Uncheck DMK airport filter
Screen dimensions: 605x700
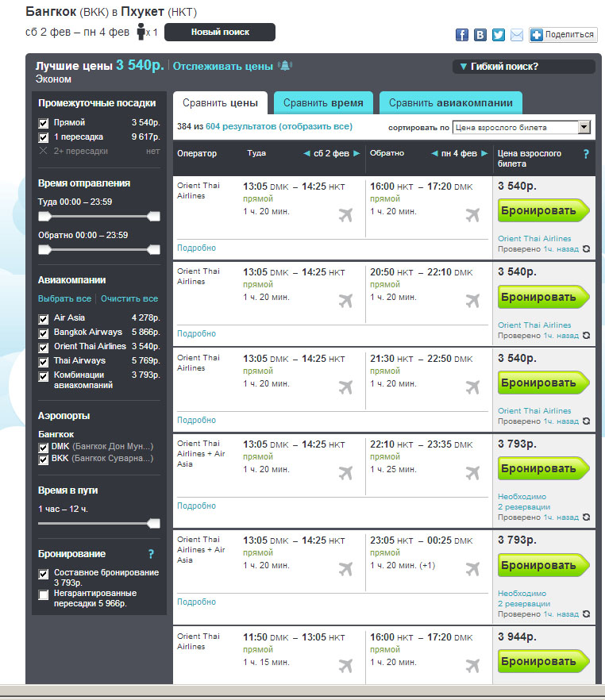click(44, 448)
